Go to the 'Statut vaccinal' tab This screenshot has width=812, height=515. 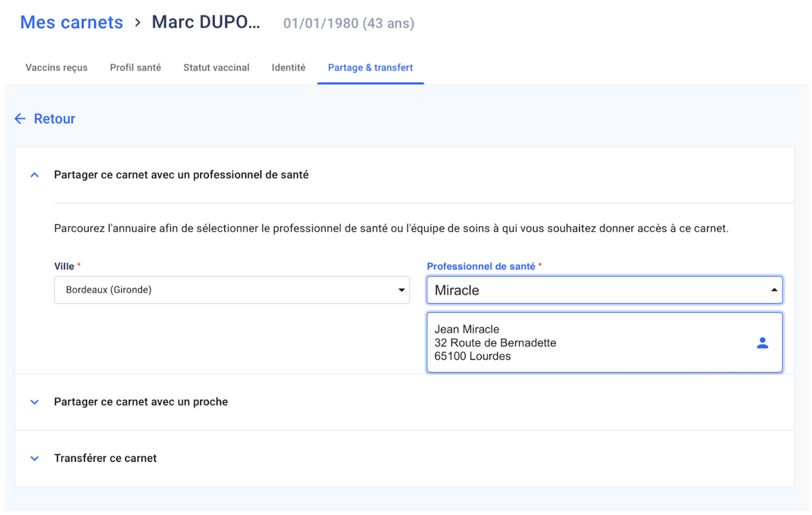point(216,68)
